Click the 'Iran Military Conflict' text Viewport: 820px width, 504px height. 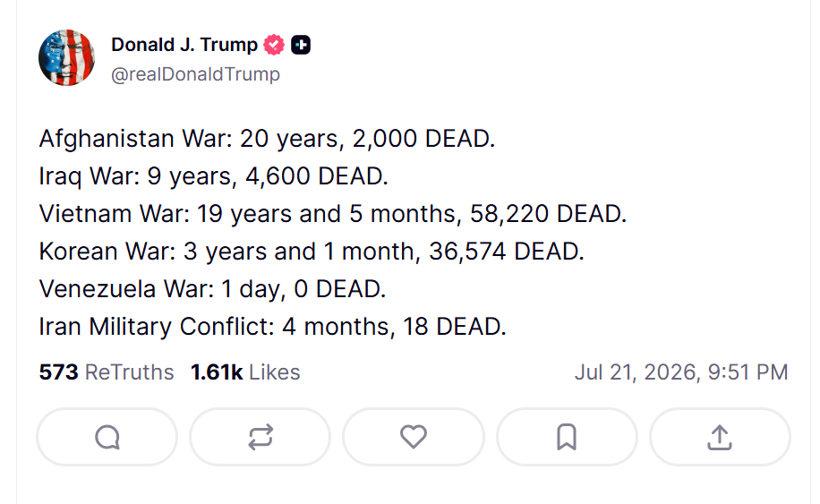click(154, 327)
